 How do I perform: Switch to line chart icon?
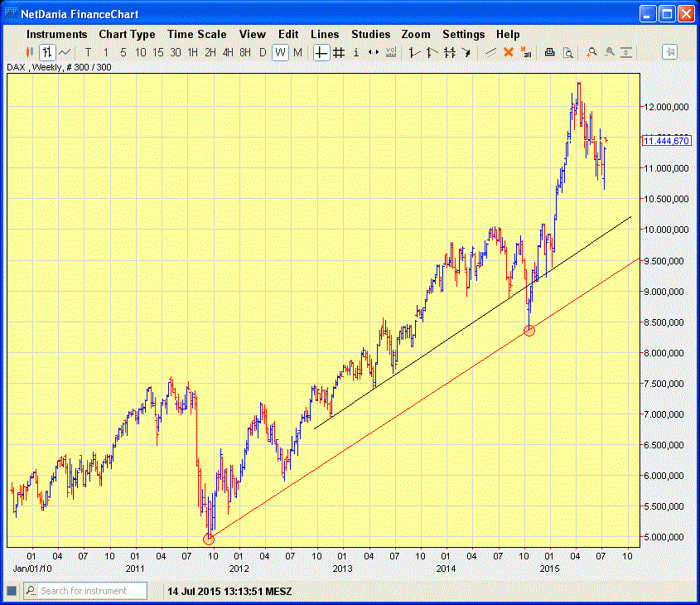click(65, 52)
